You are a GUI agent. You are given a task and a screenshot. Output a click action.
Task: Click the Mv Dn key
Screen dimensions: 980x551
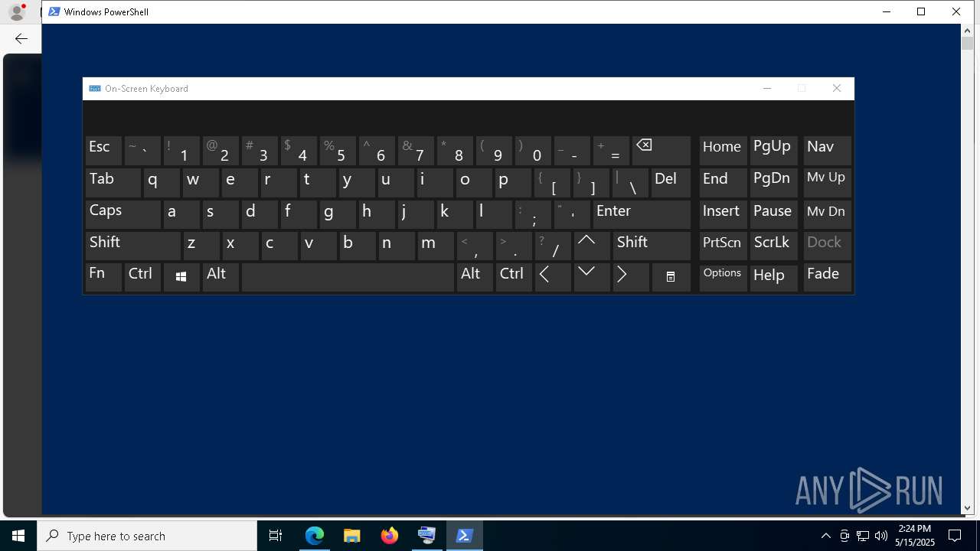[x=827, y=214]
